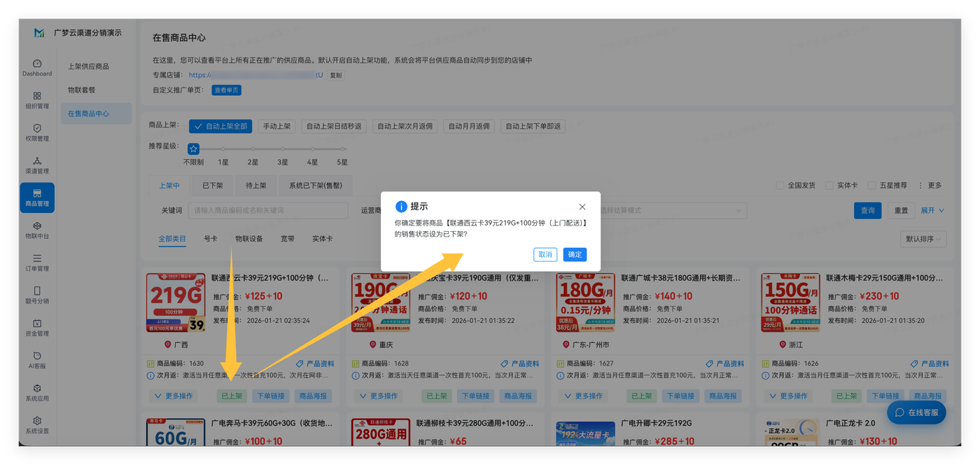
Task: Tick the 五星推荐 checkbox
Action: 871,186
